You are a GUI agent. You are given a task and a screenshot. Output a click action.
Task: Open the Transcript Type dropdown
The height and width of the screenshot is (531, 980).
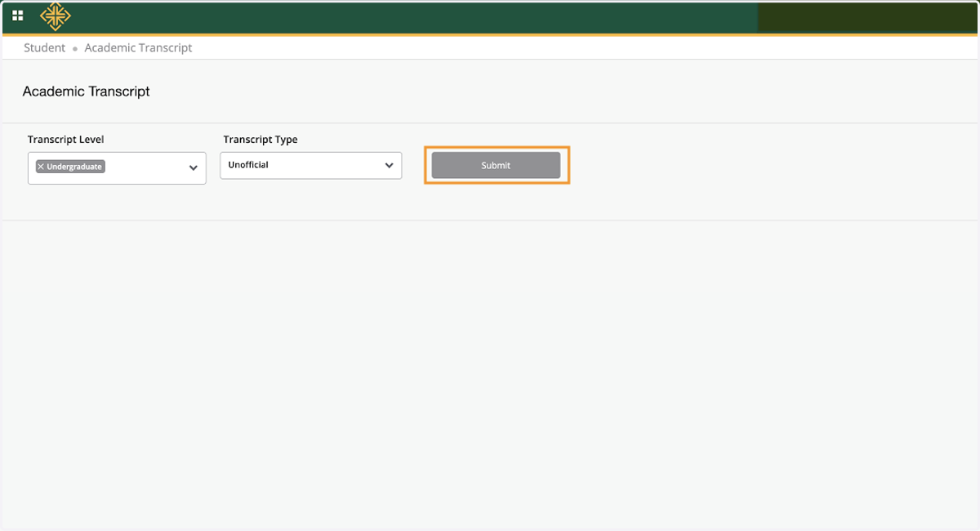310,165
